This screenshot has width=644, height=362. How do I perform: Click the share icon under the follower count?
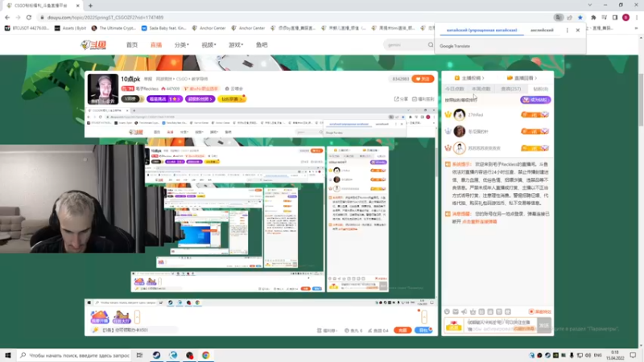pyautogui.click(x=401, y=99)
